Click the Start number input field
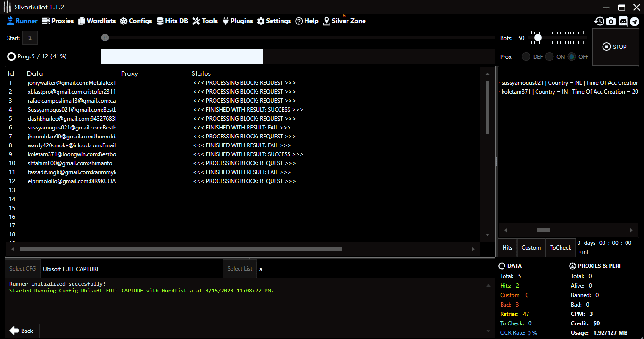This screenshot has height=339, width=644. (30, 38)
